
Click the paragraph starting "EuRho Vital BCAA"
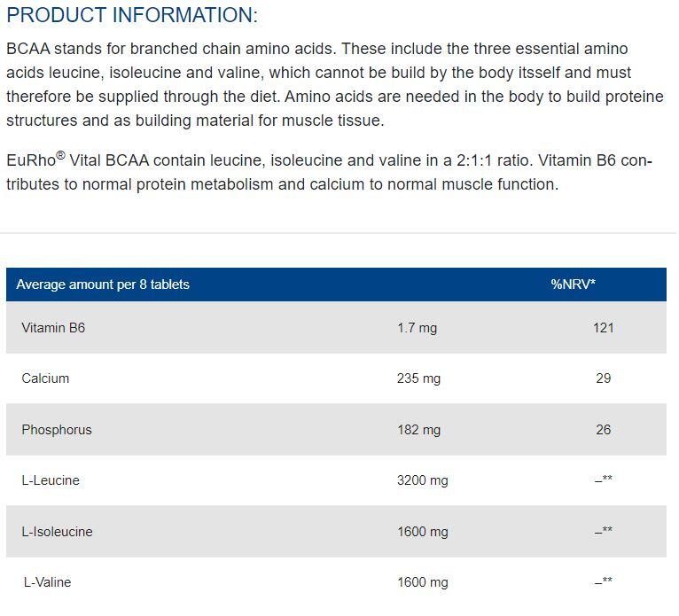click(329, 172)
